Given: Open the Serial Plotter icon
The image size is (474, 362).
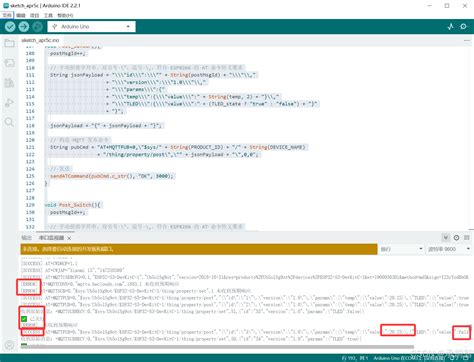Looking at the screenshot, I should (x=450, y=27).
